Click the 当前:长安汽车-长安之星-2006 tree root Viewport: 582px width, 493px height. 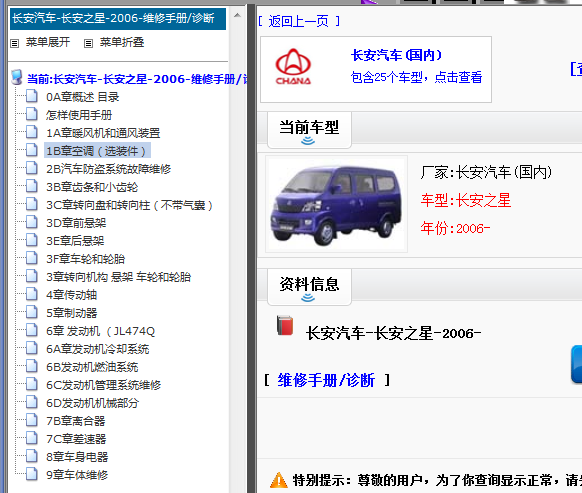coord(137,79)
